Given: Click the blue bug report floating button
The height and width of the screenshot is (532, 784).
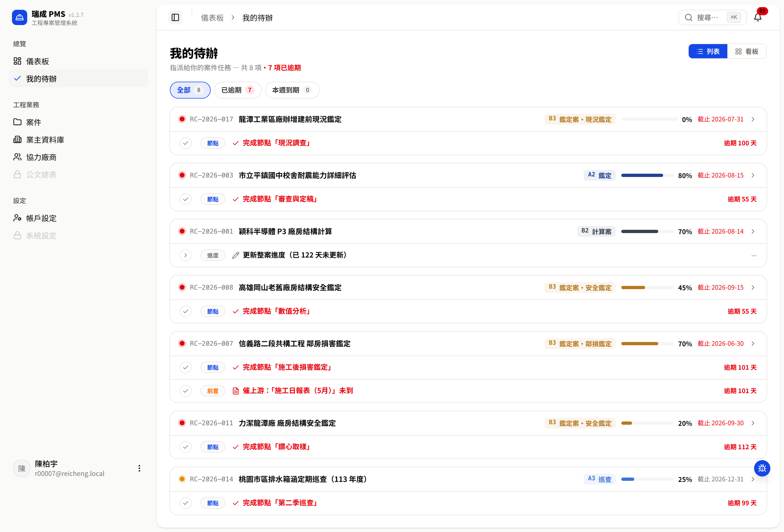Looking at the screenshot, I should click(762, 468).
